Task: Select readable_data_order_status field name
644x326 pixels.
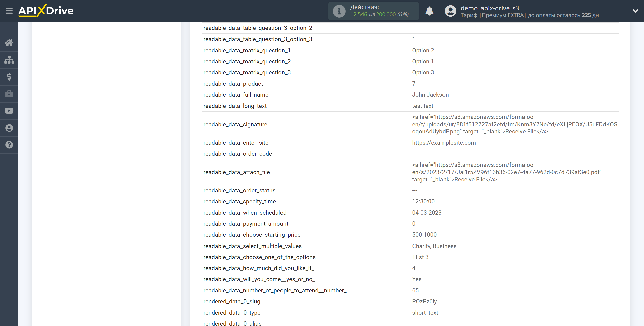Action: pos(239,190)
